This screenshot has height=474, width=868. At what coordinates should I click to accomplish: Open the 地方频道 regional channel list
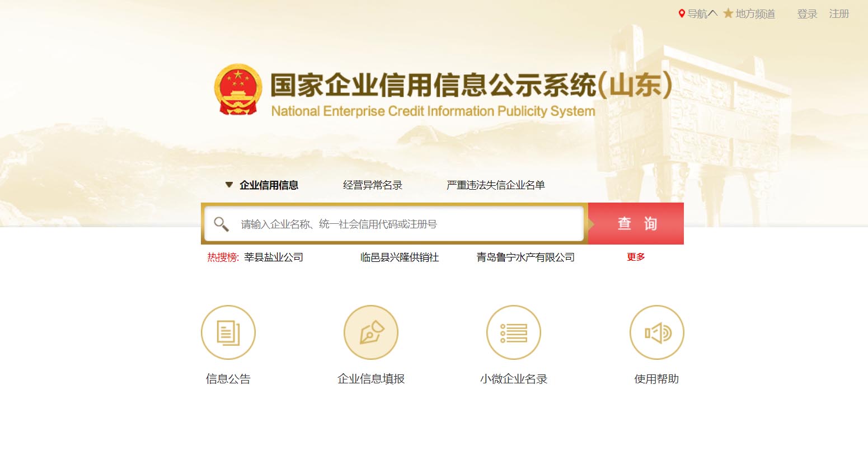click(x=755, y=14)
